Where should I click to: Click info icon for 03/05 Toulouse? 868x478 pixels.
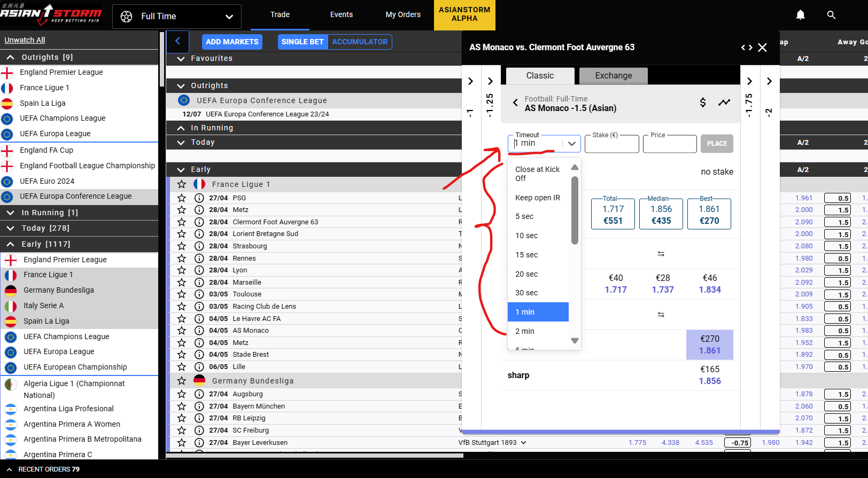tap(199, 294)
